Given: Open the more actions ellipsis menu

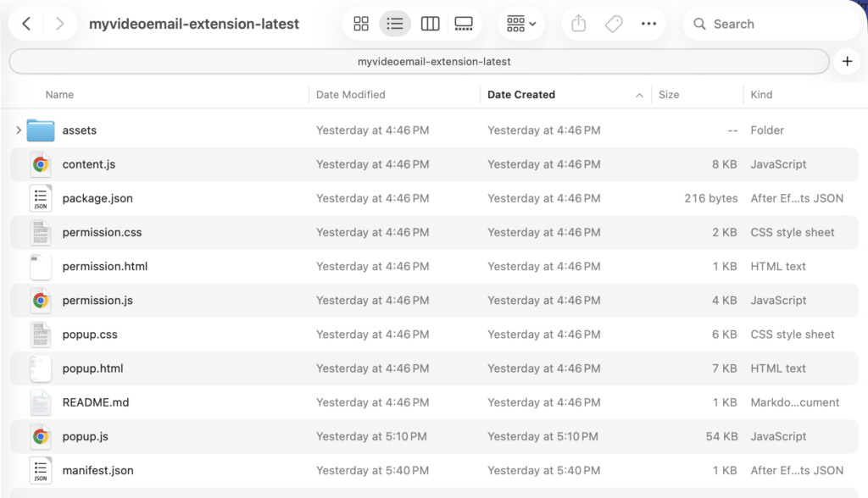Looking at the screenshot, I should [x=649, y=24].
